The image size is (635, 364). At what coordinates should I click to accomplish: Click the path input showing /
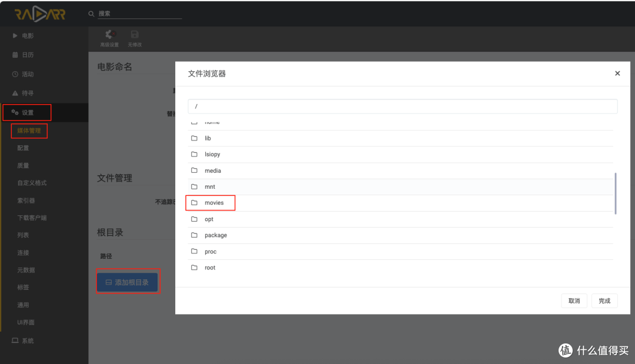pyautogui.click(x=403, y=106)
